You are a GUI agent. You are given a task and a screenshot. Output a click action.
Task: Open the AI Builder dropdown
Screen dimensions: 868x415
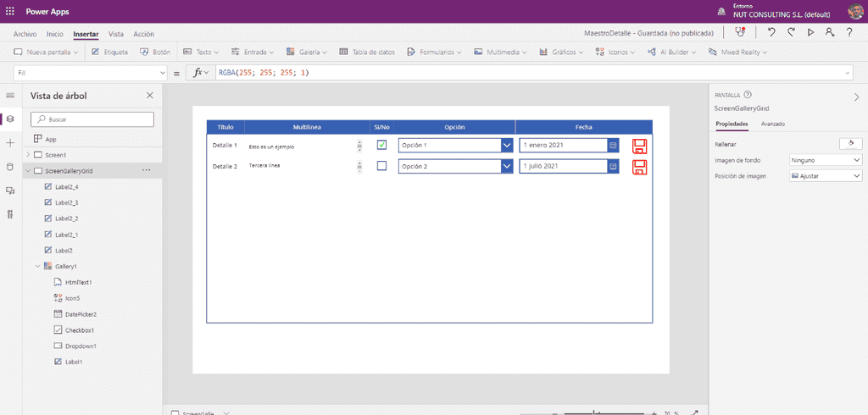click(x=672, y=52)
